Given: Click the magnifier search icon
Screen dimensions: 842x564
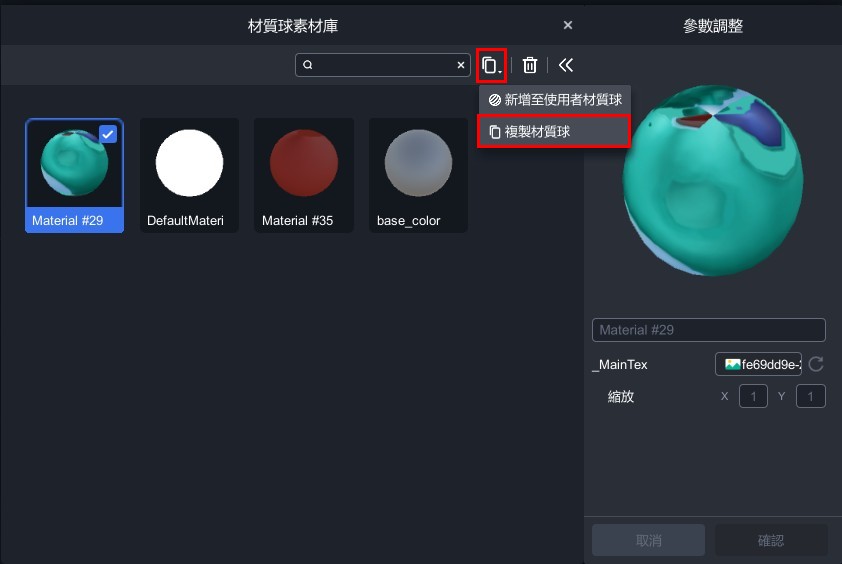Looking at the screenshot, I should 308,65.
